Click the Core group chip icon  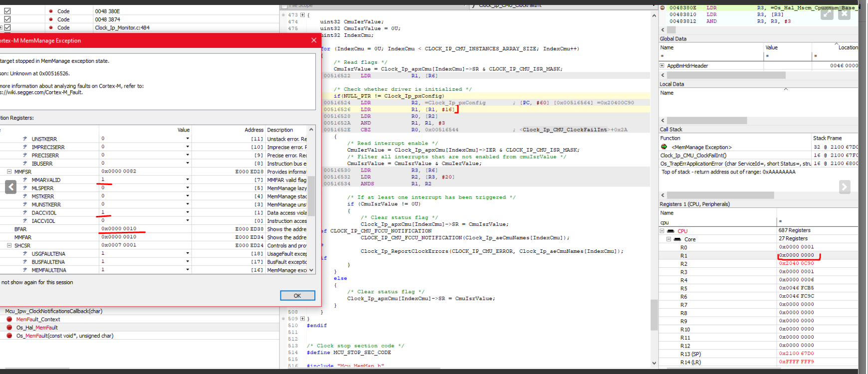(677, 239)
